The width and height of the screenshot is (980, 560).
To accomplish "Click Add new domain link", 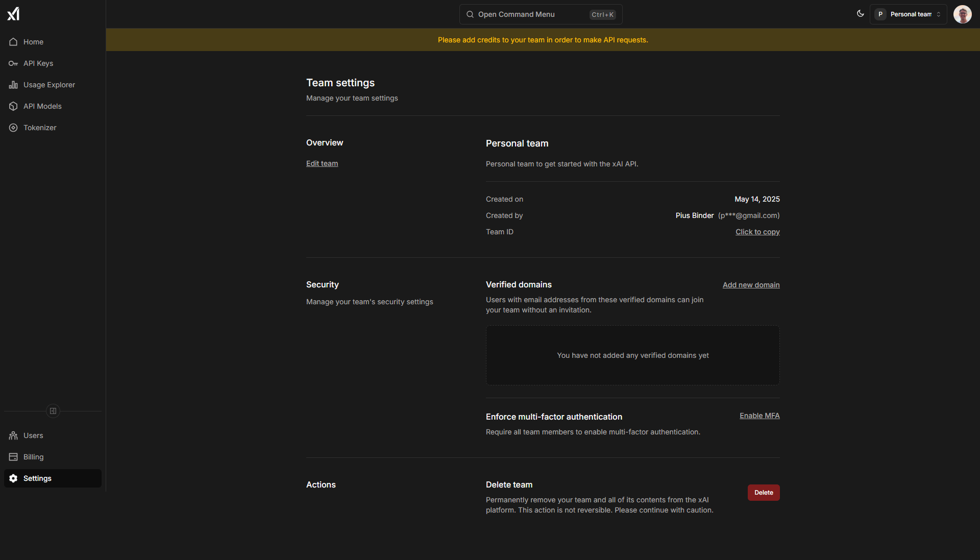I will click(751, 285).
